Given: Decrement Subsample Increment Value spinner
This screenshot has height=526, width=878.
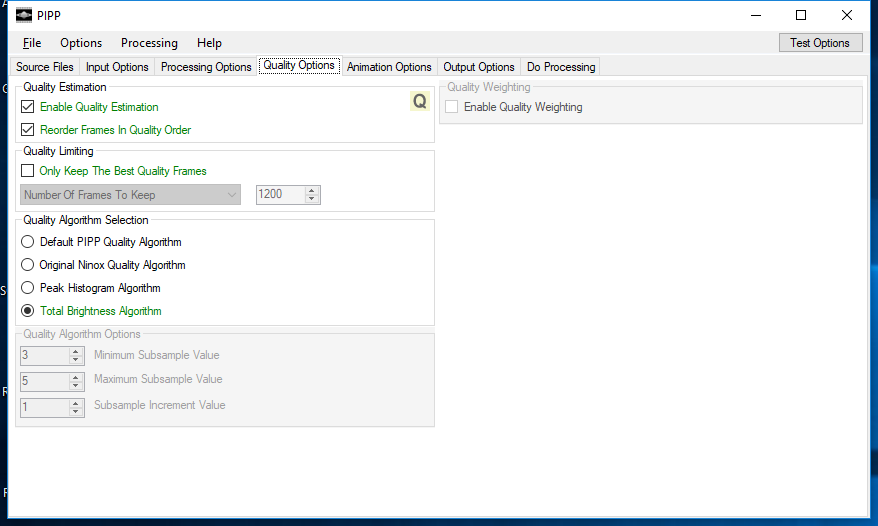Looking at the screenshot, I should coord(76,411).
